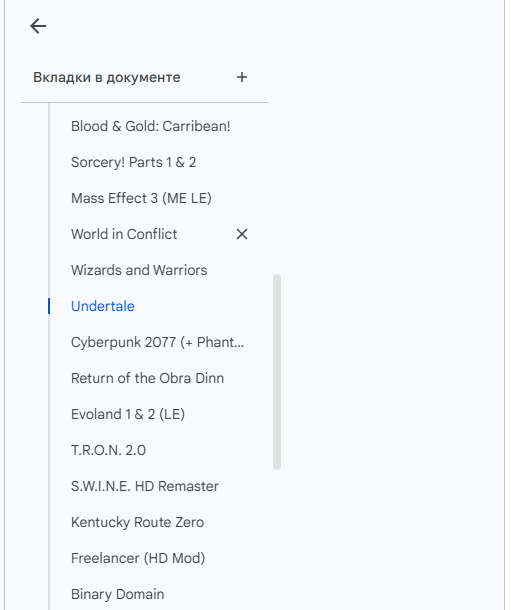Image resolution: width=511 pixels, height=610 pixels.
Task: Open the Binary Domain tab
Action: 117,594
